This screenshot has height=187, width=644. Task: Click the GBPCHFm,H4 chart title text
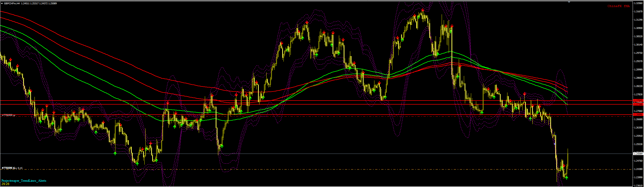[x=12, y=4]
